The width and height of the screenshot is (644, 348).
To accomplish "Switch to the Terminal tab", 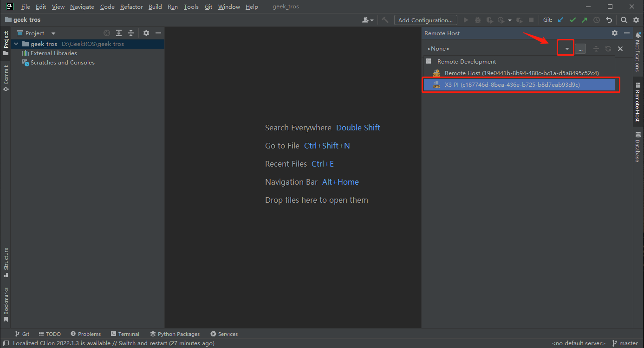I will pyautogui.click(x=125, y=334).
